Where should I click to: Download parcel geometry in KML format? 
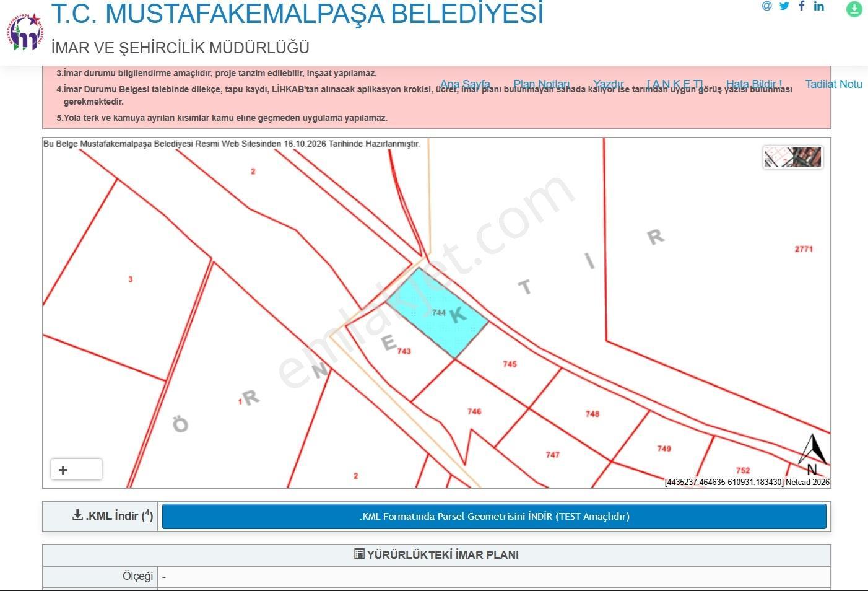(x=494, y=516)
